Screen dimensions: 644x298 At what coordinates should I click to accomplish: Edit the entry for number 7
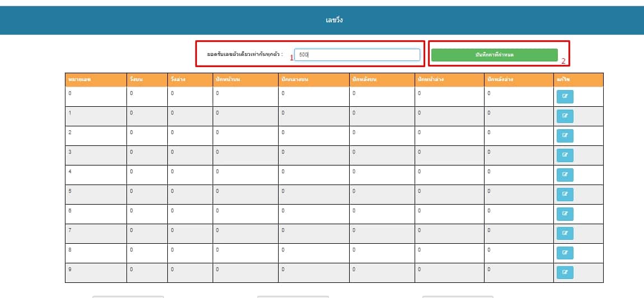pos(565,234)
